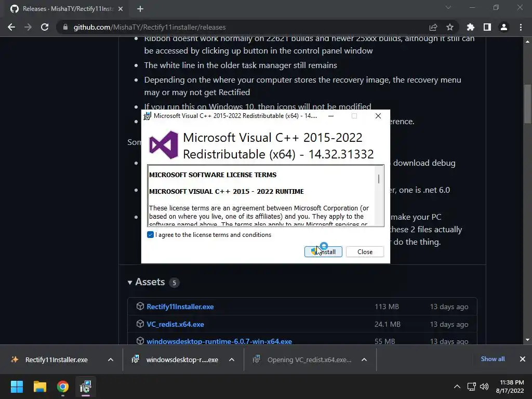Open Chrome three-dot menu
Screen dimensions: 532x399
tap(521, 27)
